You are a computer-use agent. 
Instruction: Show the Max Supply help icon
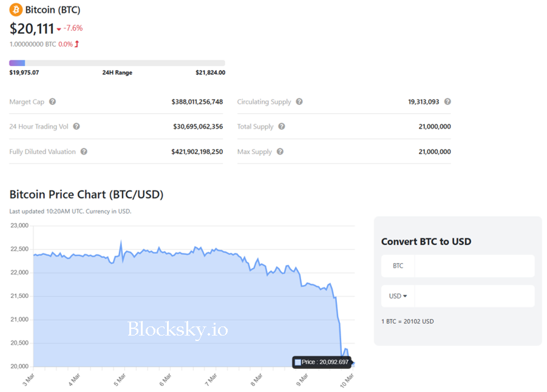pos(280,151)
